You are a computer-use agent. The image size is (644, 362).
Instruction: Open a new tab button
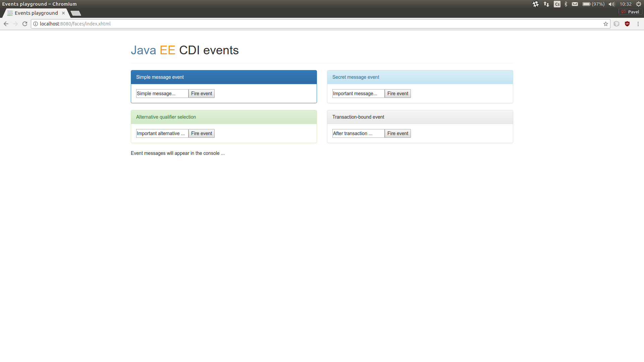pyautogui.click(x=76, y=13)
